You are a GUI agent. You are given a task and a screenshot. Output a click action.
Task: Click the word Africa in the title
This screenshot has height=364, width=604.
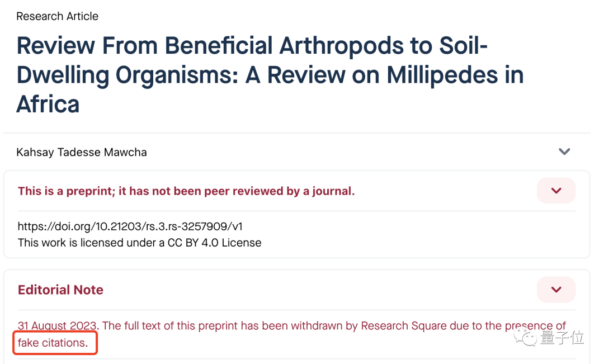pyautogui.click(x=48, y=104)
